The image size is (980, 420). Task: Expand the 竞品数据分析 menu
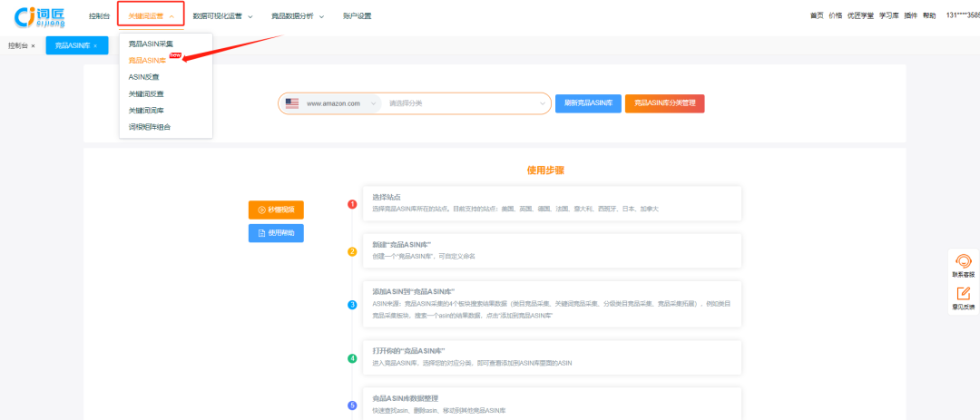tap(298, 16)
